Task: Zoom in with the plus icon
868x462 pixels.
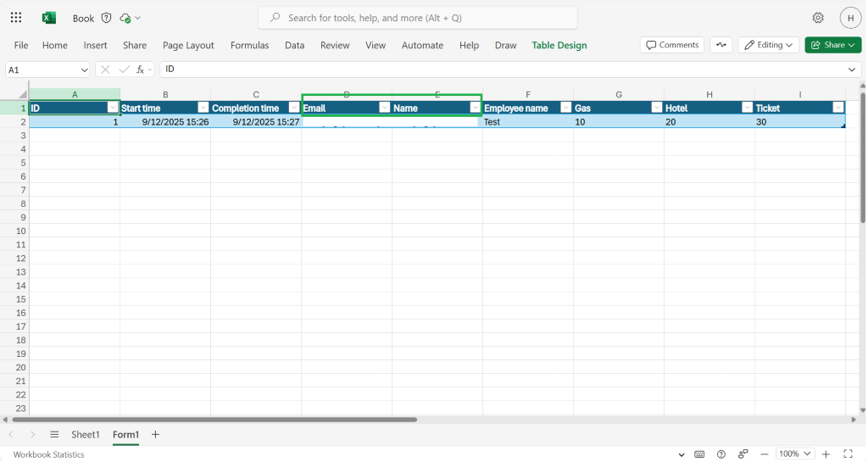Action: pyautogui.click(x=826, y=454)
